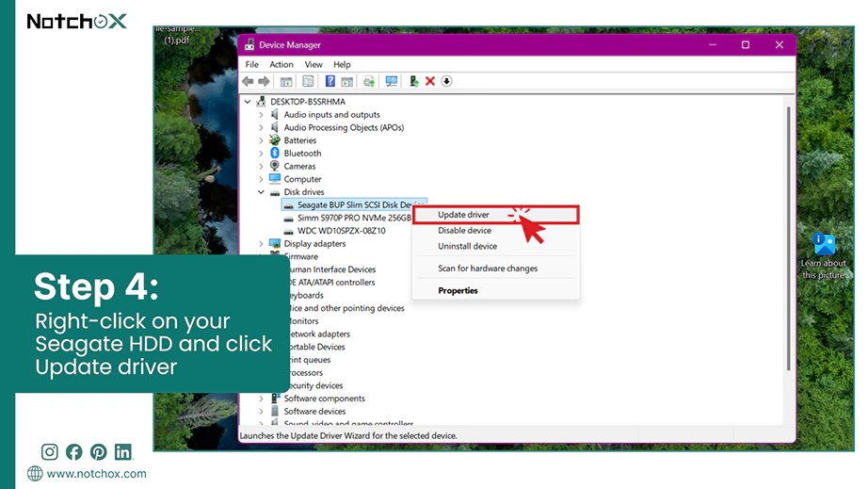Click Scan for hardware changes monitor icon
868x489 pixels.
click(392, 81)
